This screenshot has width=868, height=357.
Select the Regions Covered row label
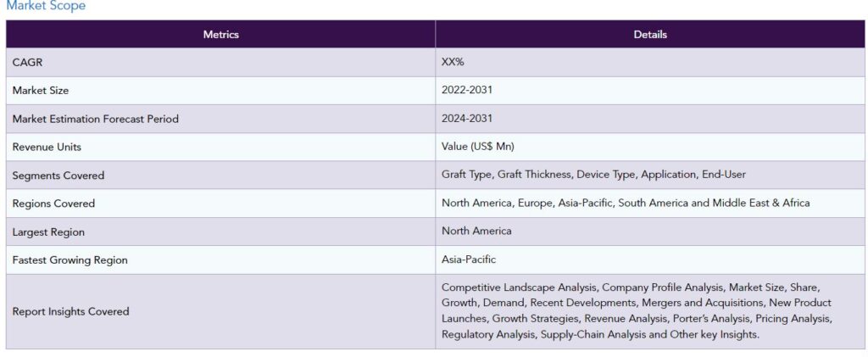click(x=53, y=204)
